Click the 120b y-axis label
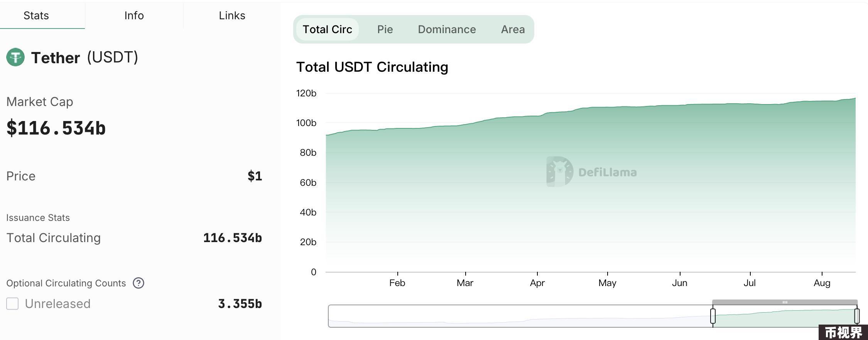 [306, 93]
